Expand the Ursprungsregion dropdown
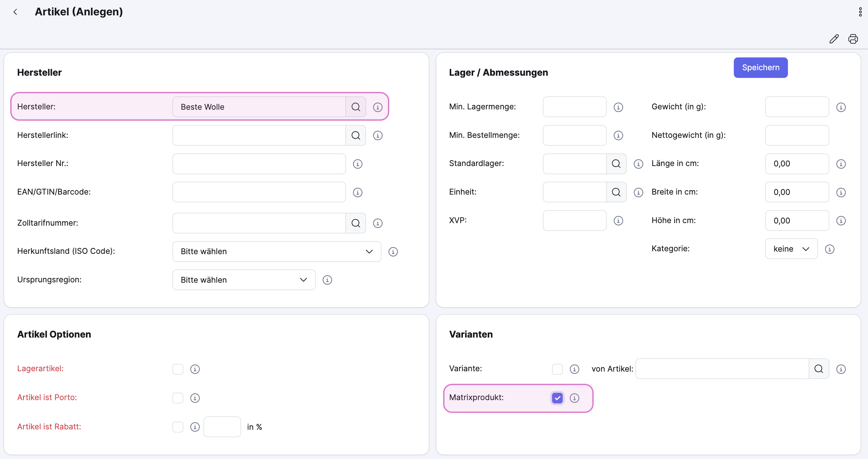The height and width of the screenshot is (459, 868). pyautogui.click(x=244, y=280)
